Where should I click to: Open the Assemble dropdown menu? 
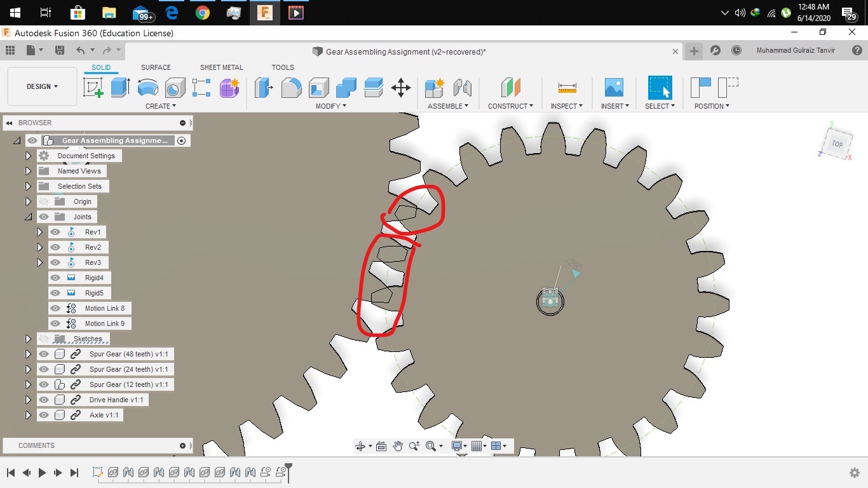pyautogui.click(x=448, y=105)
